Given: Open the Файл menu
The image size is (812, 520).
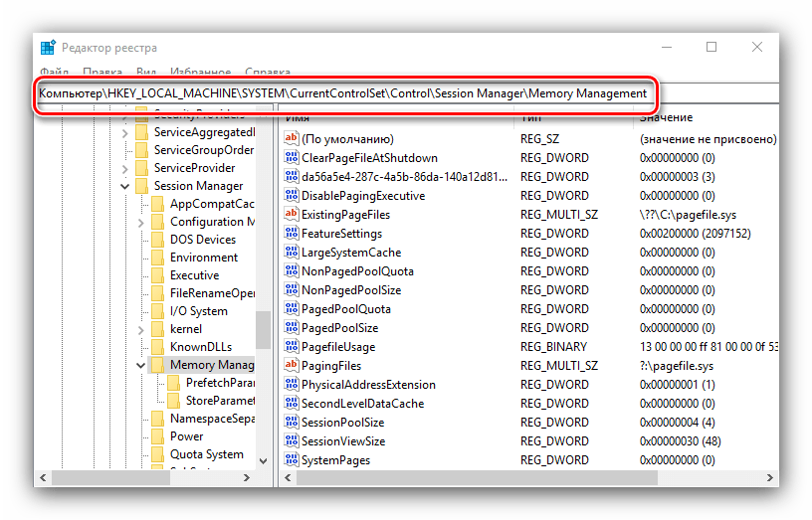Looking at the screenshot, I should pyautogui.click(x=55, y=73).
